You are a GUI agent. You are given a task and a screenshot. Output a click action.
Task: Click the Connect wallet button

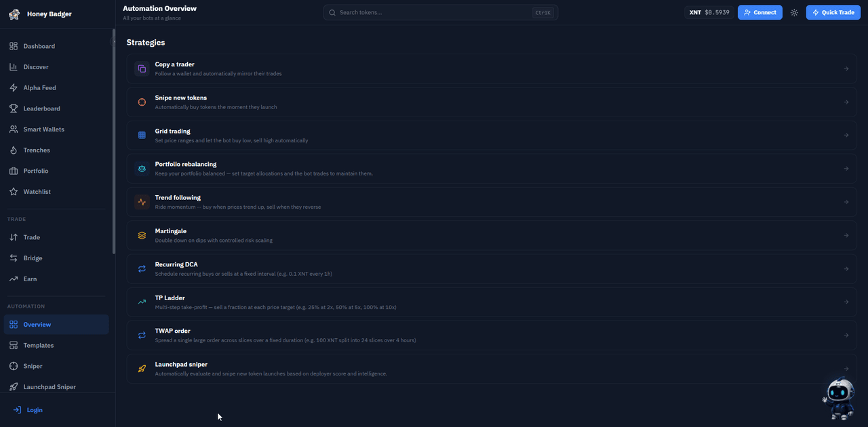click(759, 12)
